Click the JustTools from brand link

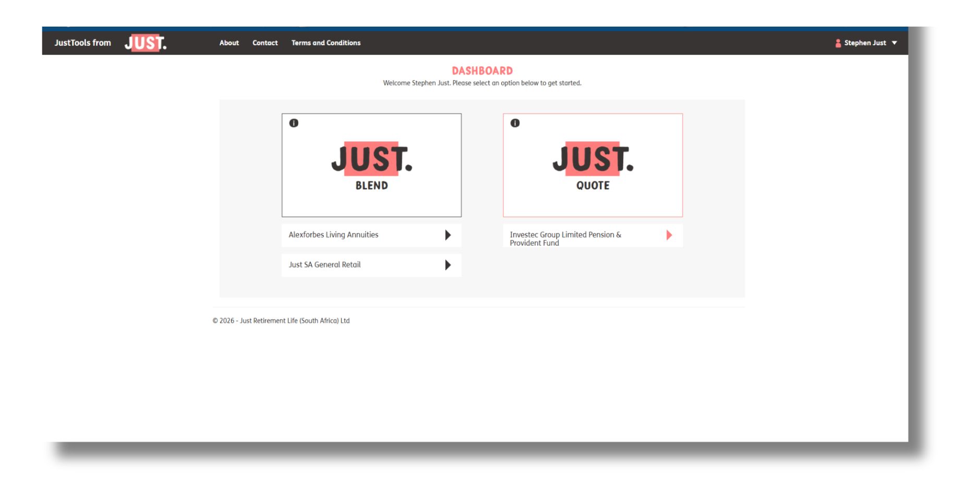pos(83,43)
